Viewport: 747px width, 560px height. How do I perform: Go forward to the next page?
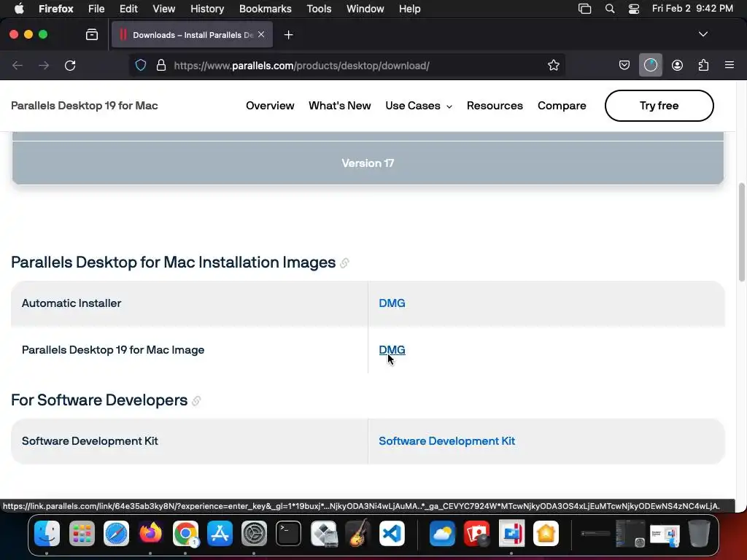pos(44,65)
